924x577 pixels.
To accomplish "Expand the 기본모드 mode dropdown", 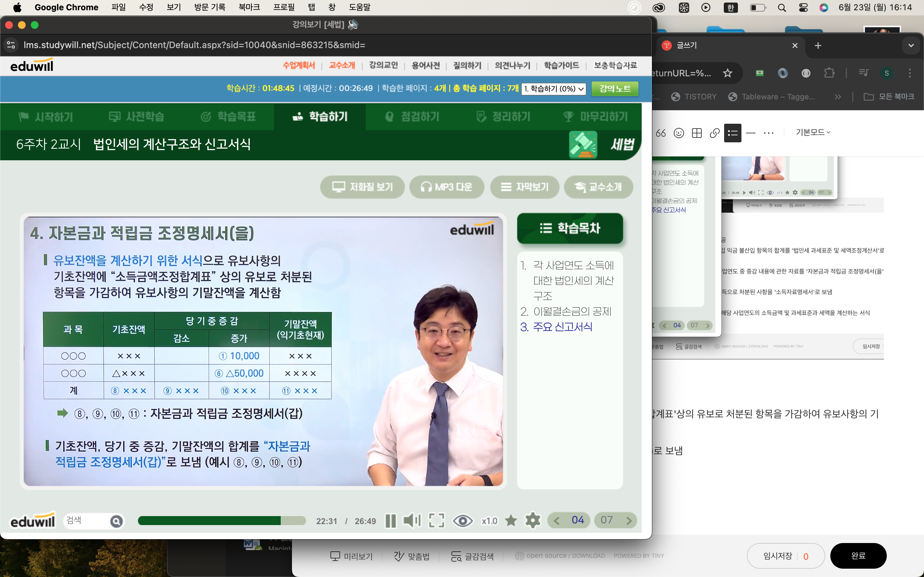I will tap(813, 132).
